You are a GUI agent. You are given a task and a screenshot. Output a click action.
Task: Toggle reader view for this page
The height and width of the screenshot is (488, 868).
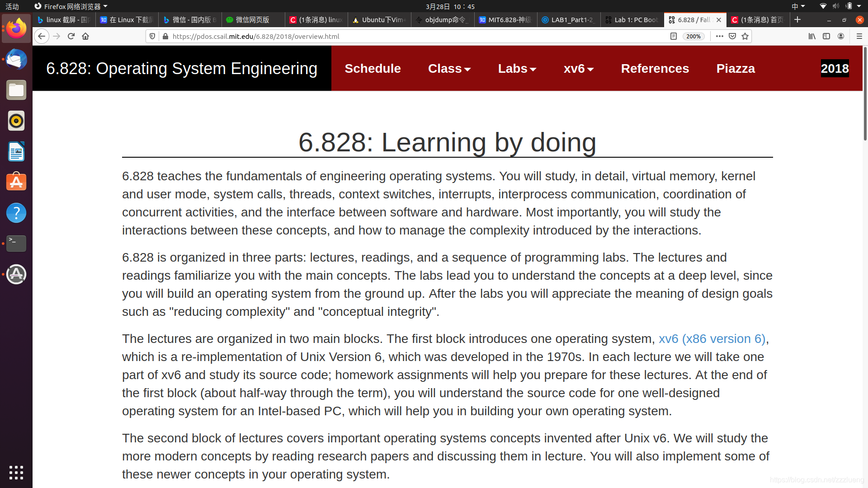click(674, 36)
